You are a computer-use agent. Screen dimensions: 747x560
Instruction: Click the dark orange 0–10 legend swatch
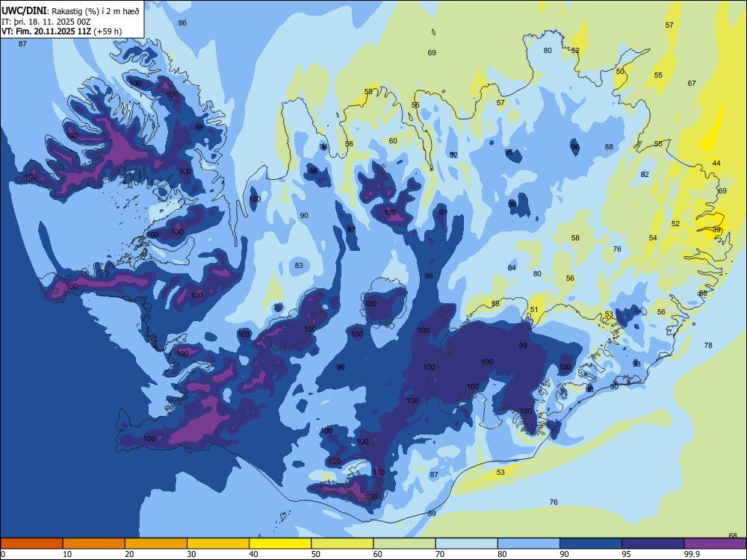[31, 544]
